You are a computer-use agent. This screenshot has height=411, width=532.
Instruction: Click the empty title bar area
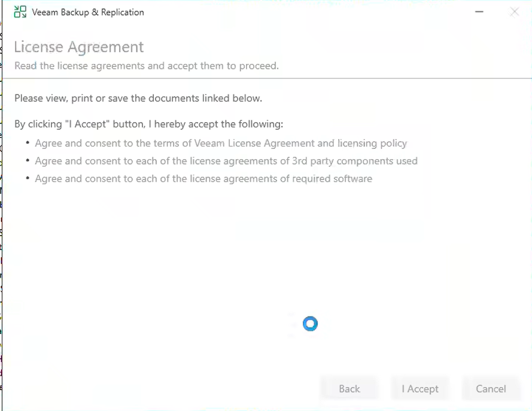pos(299,12)
